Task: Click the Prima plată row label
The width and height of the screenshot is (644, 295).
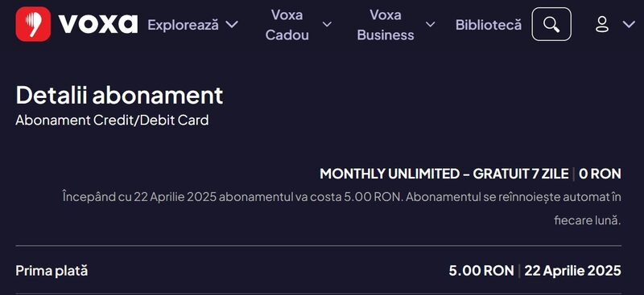Action: pyautogui.click(x=52, y=271)
